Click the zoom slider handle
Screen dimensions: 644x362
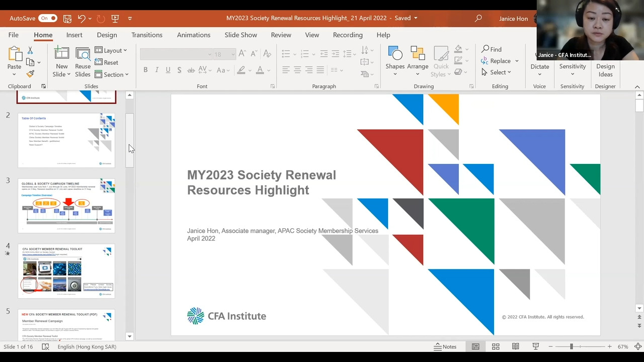click(571, 346)
